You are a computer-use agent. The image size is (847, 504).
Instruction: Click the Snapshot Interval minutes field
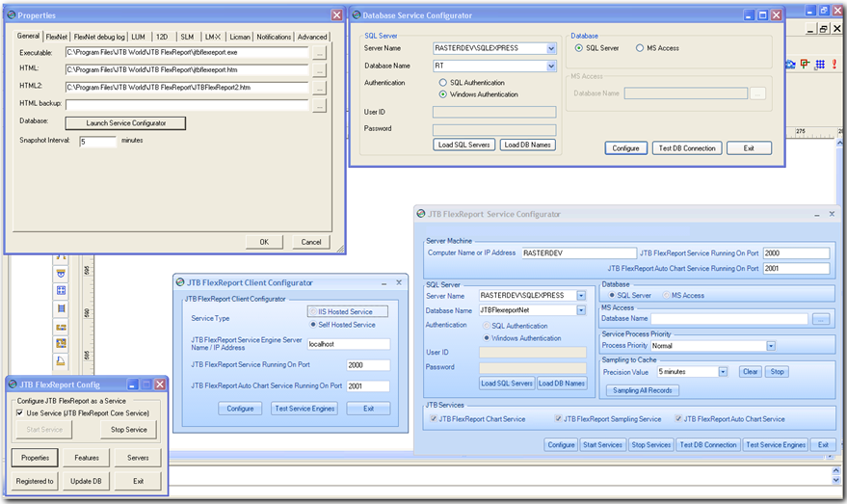[97, 142]
